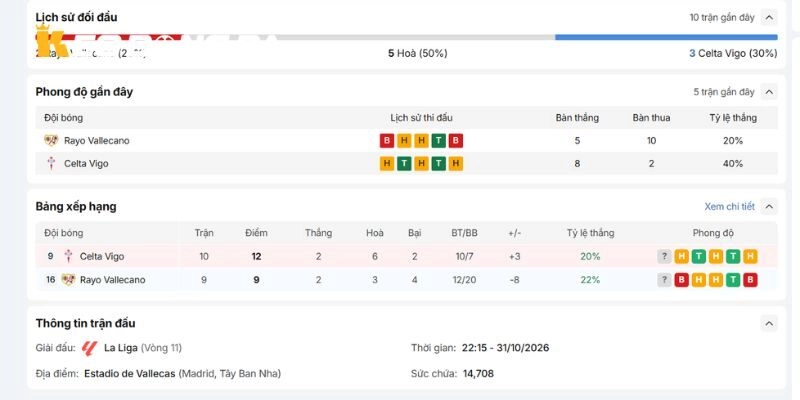Collapse the Lịch sử đối đầu section

click(x=769, y=17)
